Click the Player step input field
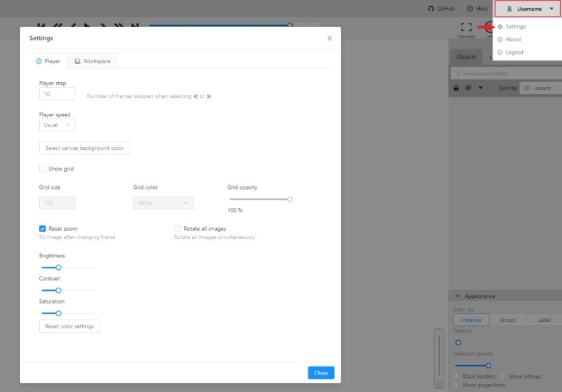Screen dimensions: 562x392 (57, 94)
